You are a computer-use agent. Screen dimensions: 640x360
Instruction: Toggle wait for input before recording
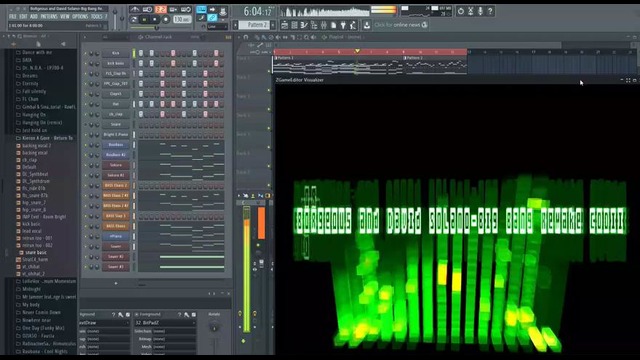(x=147, y=9)
